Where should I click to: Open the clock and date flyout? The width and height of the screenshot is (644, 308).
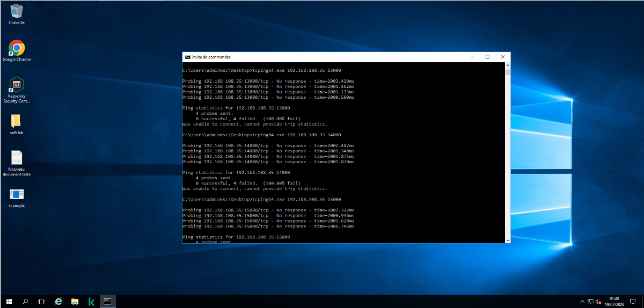click(x=614, y=301)
